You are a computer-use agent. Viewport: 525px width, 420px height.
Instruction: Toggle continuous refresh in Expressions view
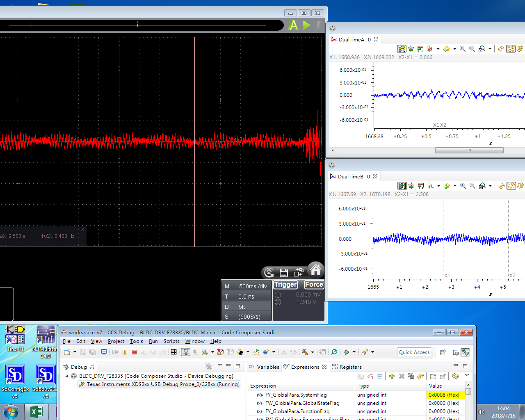[x=455, y=376]
